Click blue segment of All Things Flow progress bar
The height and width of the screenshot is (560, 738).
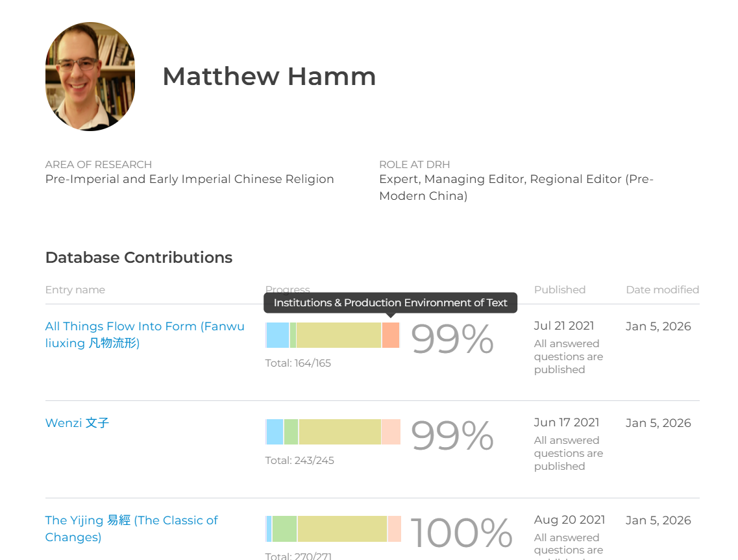point(277,335)
